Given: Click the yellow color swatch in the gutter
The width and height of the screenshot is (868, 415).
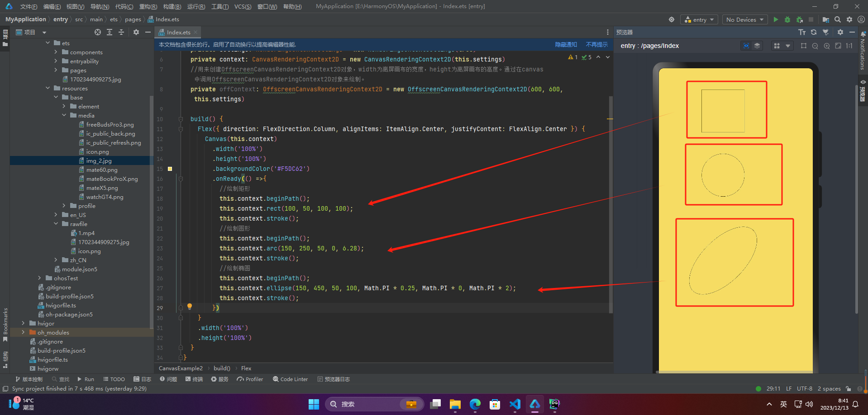Looking at the screenshot, I should pos(170,169).
